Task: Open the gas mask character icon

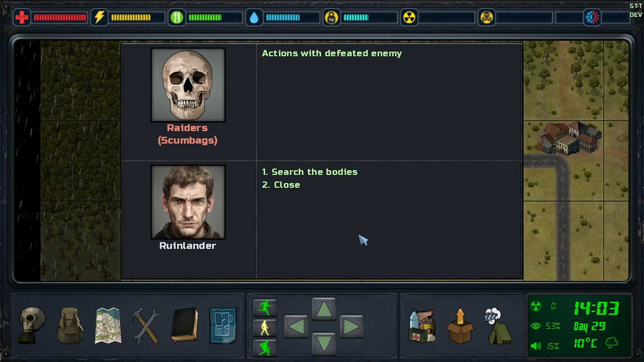Action: coord(32,325)
